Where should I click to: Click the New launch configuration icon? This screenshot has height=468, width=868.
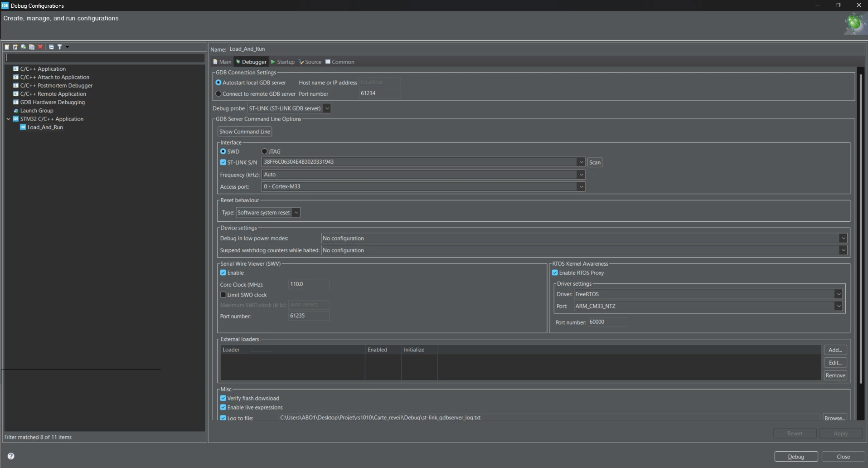pos(7,47)
